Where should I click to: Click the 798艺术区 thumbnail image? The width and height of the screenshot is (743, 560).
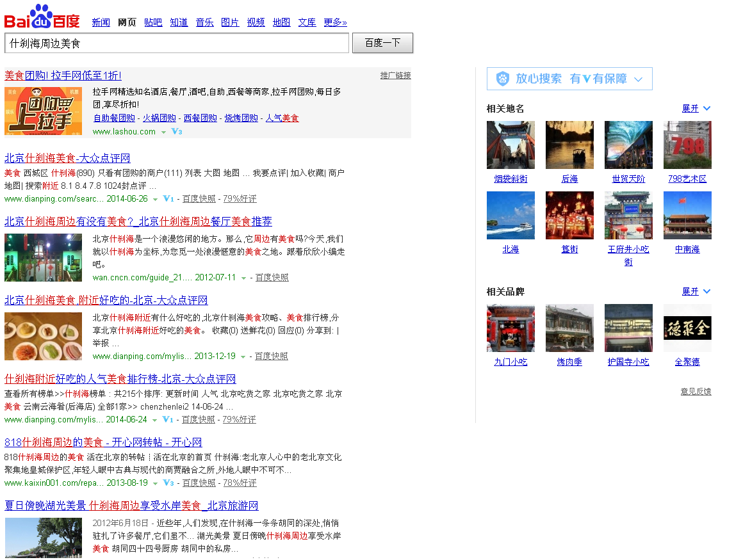tap(687, 145)
